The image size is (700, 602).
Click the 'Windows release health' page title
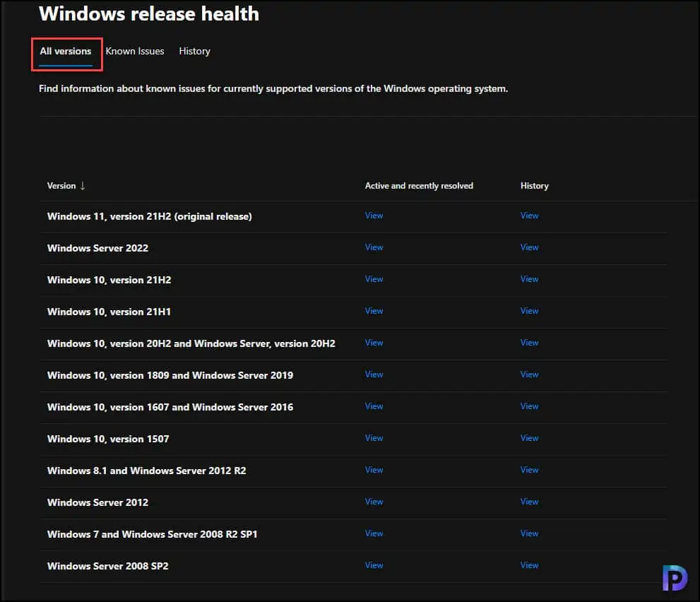point(149,14)
